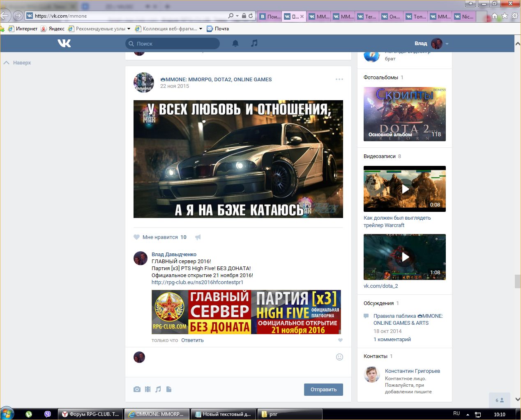521x420 pixels.
Task: Open MMONE community avatar on the post
Action: pos(144,83)
